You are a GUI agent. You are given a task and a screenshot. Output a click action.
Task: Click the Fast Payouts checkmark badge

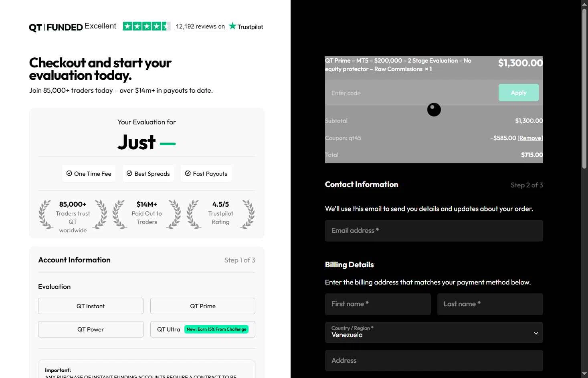coord(206,174)
